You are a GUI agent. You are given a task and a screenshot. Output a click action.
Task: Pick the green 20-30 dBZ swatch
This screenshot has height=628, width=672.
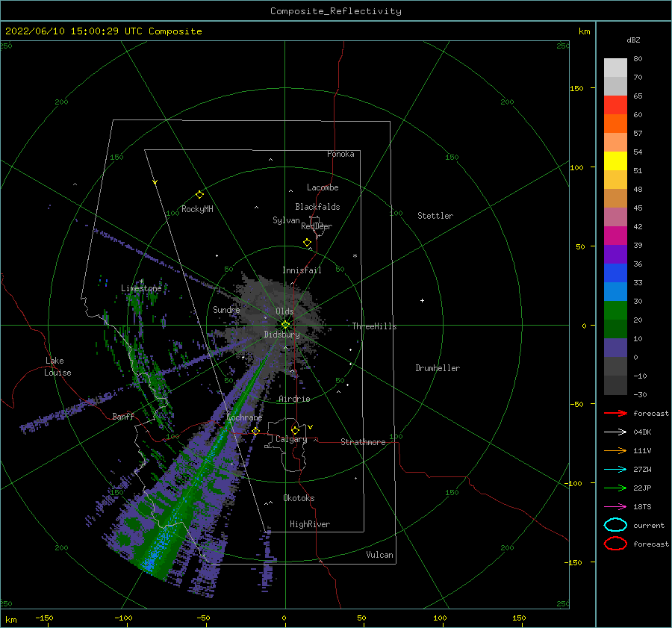(x=615, y=311)
